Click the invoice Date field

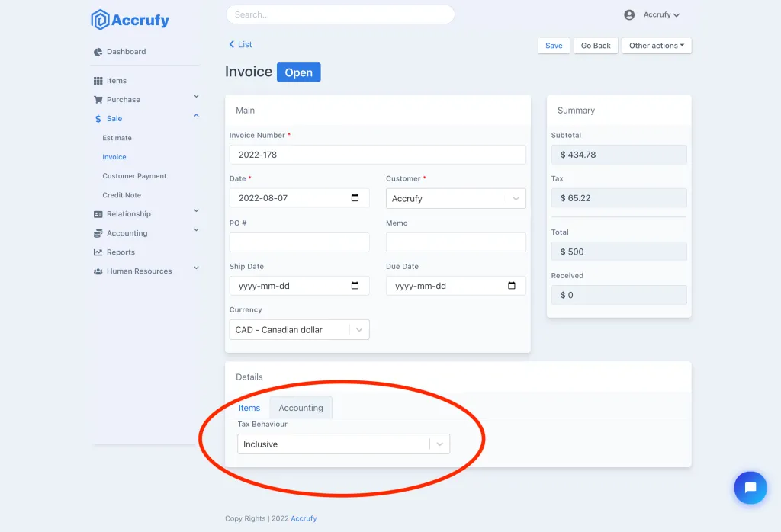[x=299, y=198]
